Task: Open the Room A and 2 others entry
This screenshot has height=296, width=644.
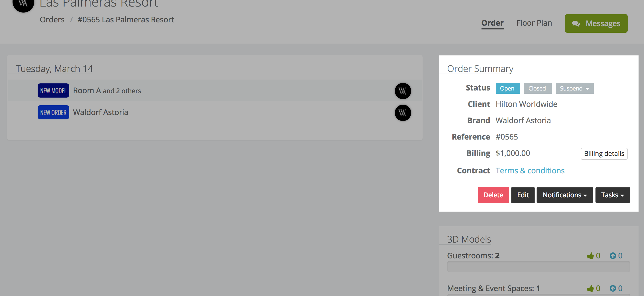Action: click(x=107, y=90)
